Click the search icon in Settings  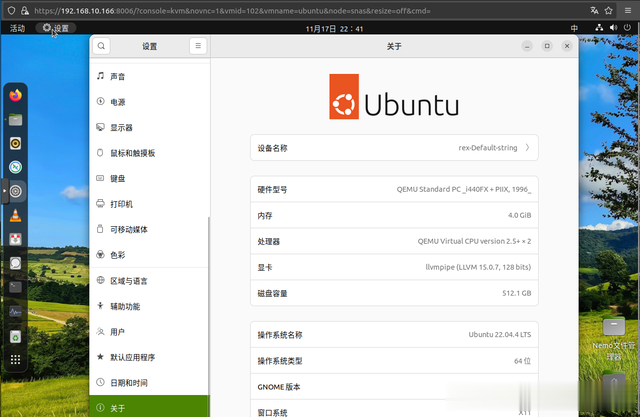(101, 46)
